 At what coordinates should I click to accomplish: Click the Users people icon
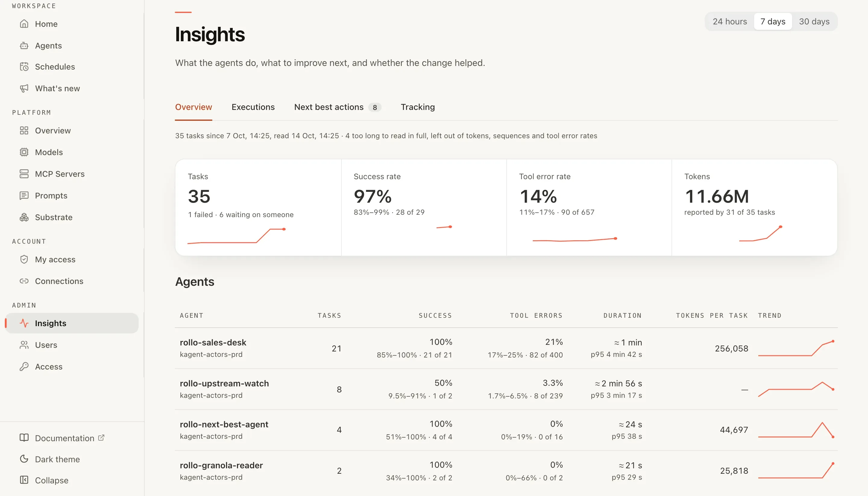coord(24,345)
